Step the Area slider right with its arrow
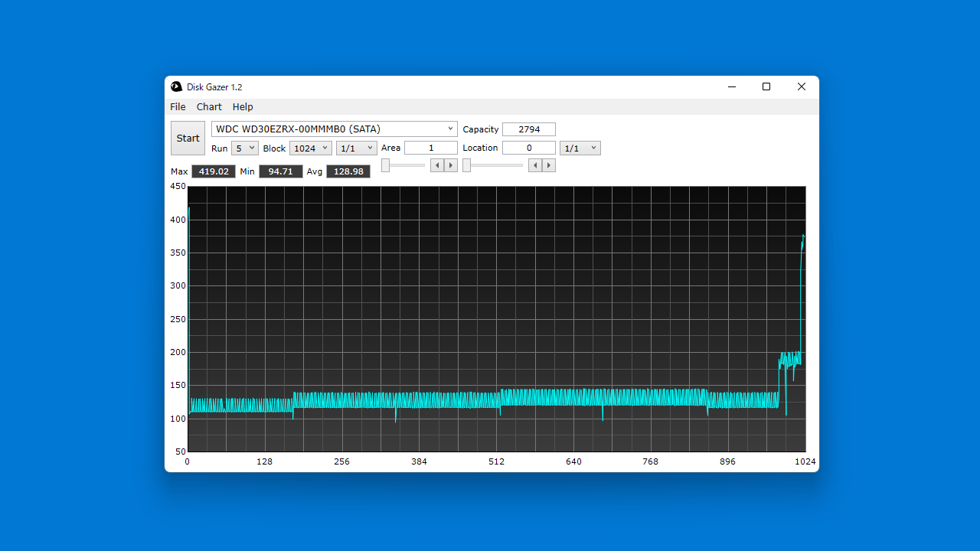Screen dimensions: 980x551 point(451,165)
